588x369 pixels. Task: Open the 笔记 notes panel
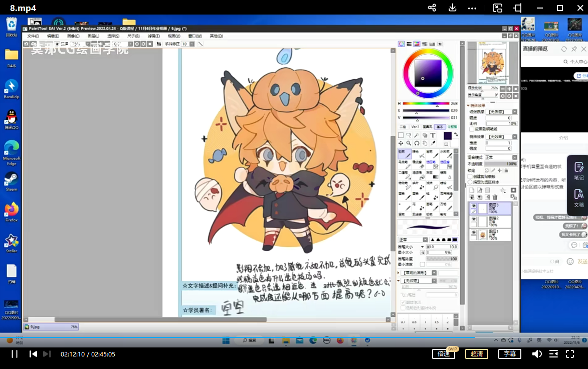coord(578,171)
